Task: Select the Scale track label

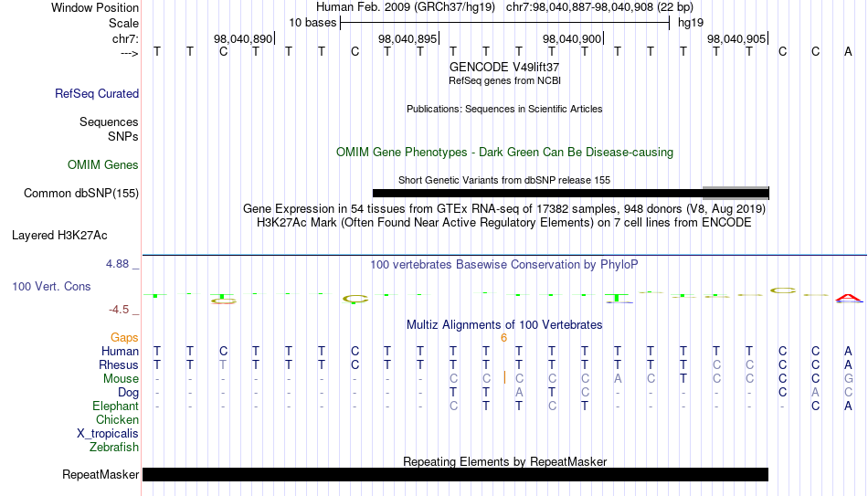Action: (123, 23)
